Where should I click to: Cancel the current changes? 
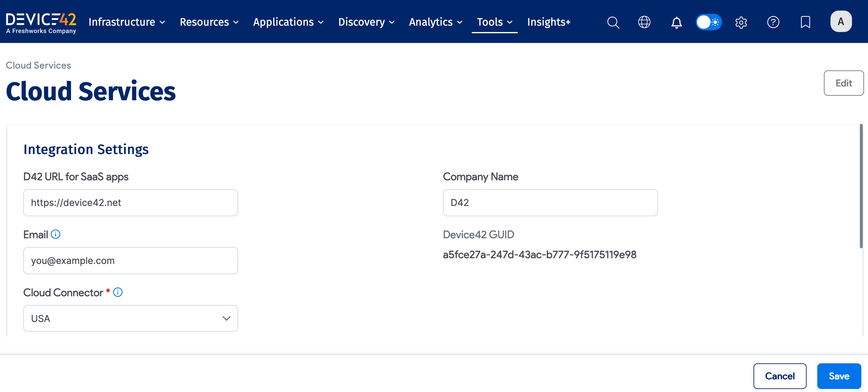point(780,376)
